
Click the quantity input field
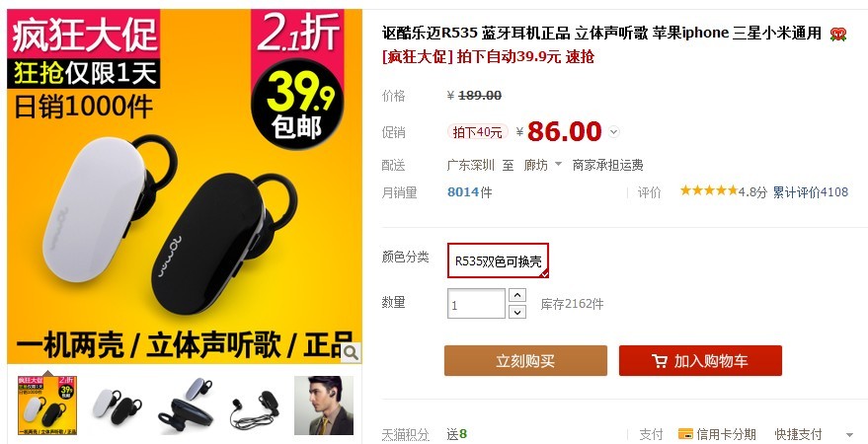(x=476, y=304)
